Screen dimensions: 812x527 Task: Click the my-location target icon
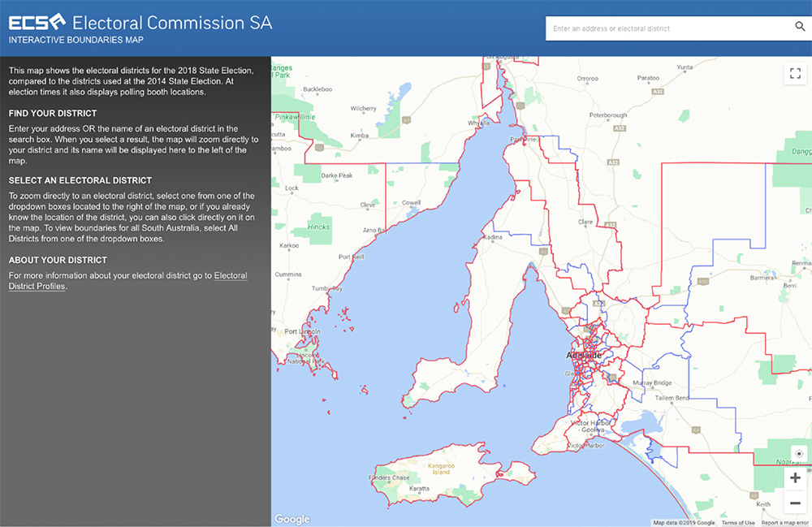[x=797, y=452]
